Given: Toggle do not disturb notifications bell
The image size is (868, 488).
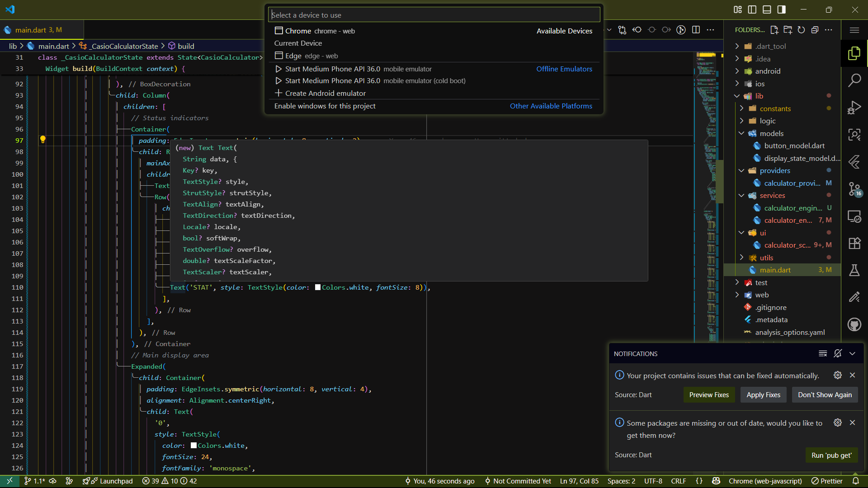Looking at the screenshot, I should pos(838,354).
